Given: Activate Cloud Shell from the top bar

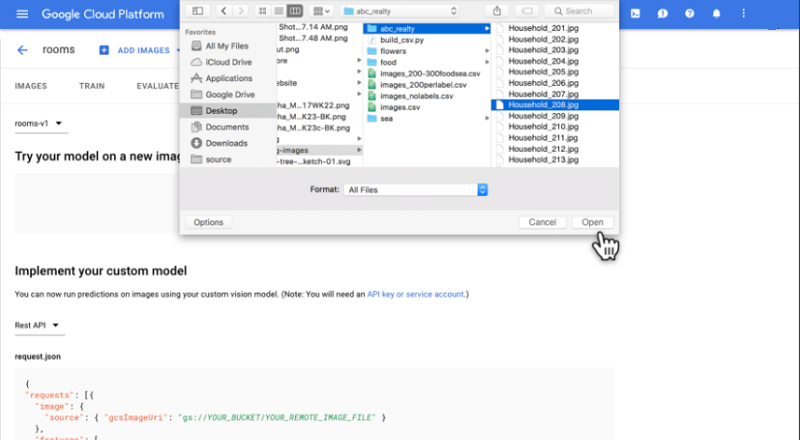Looking at the screenshot, I should tap(635, 15).
